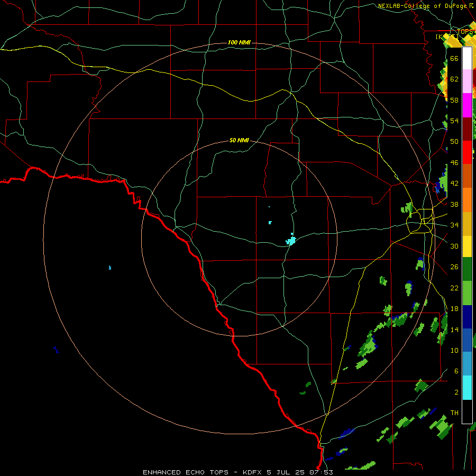Click the magenta legend swatch
The width and height of the screenshot is (476, 476).
(x=467, y=105)
